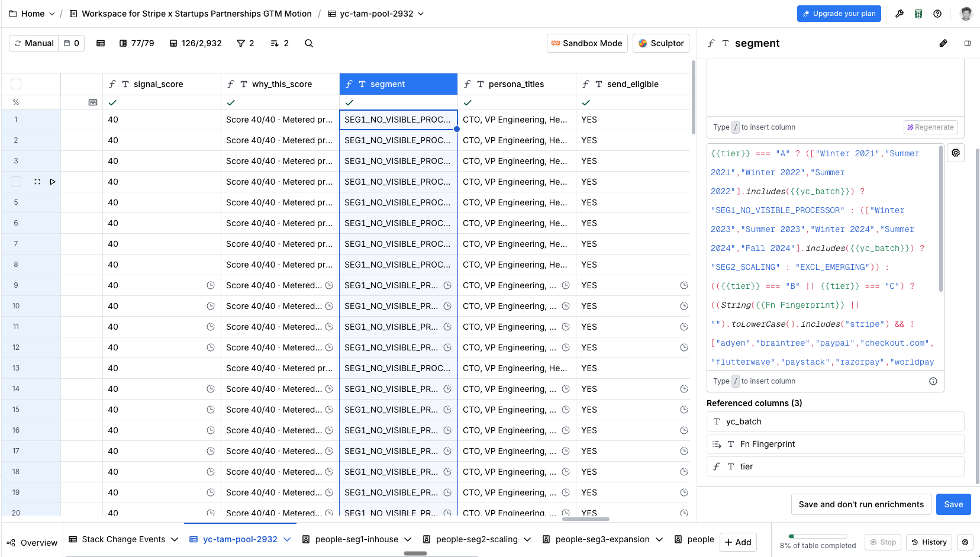Image resolution: width=980 pixels, height=557 pixels.
Task: Click the clock icon in row 10 segment cell
Action: click(447, 306)
